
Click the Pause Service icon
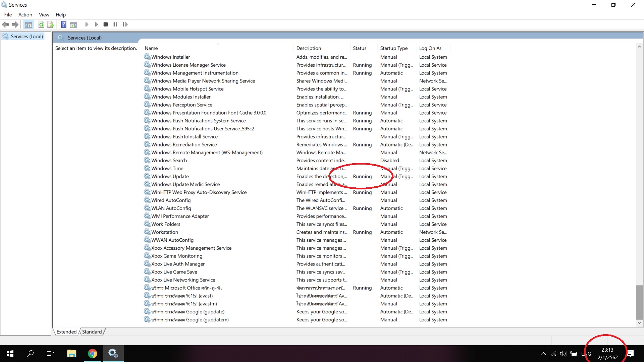click(115, 24)
